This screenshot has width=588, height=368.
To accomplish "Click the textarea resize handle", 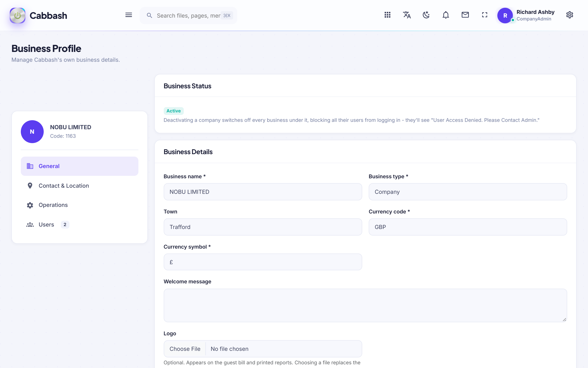I will click(x=564, y=320).
